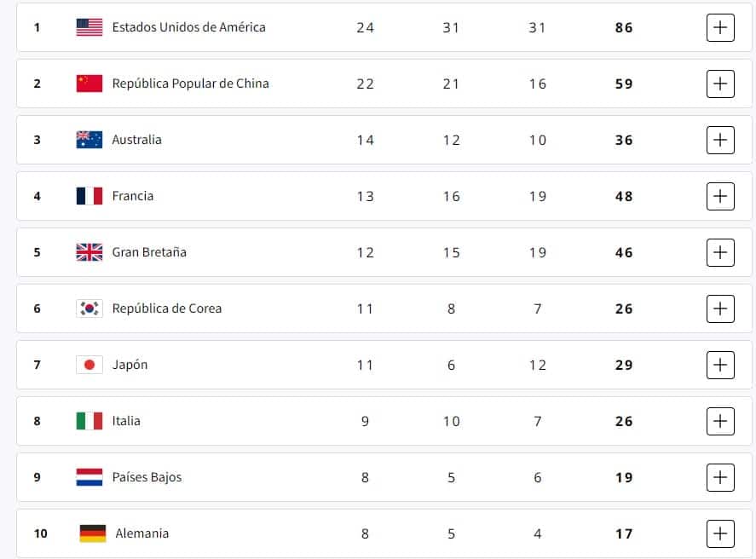
Task: Expand the Gran Bretaña row
Action: click(x=720, y=252)
